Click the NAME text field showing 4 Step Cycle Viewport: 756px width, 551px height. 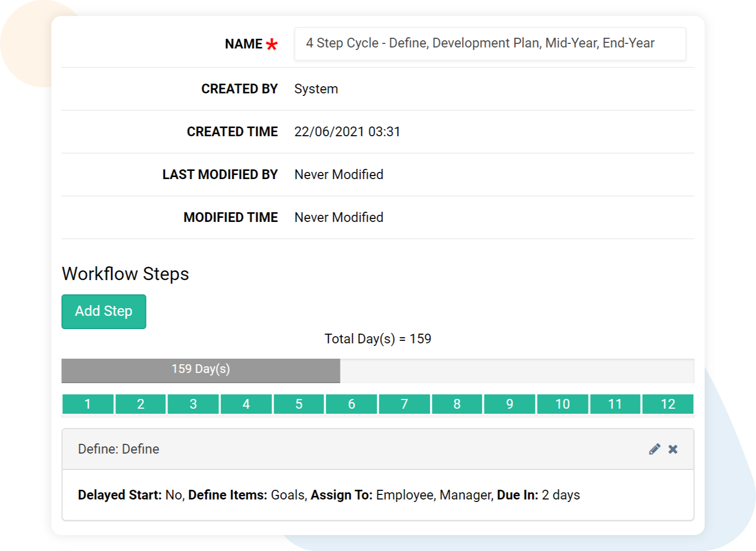(489, 44)
